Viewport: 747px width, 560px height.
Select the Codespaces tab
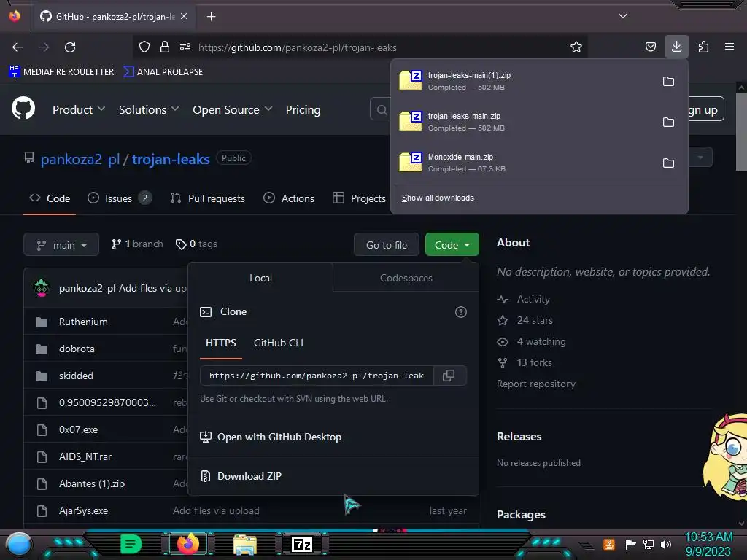tap(406, 278)
